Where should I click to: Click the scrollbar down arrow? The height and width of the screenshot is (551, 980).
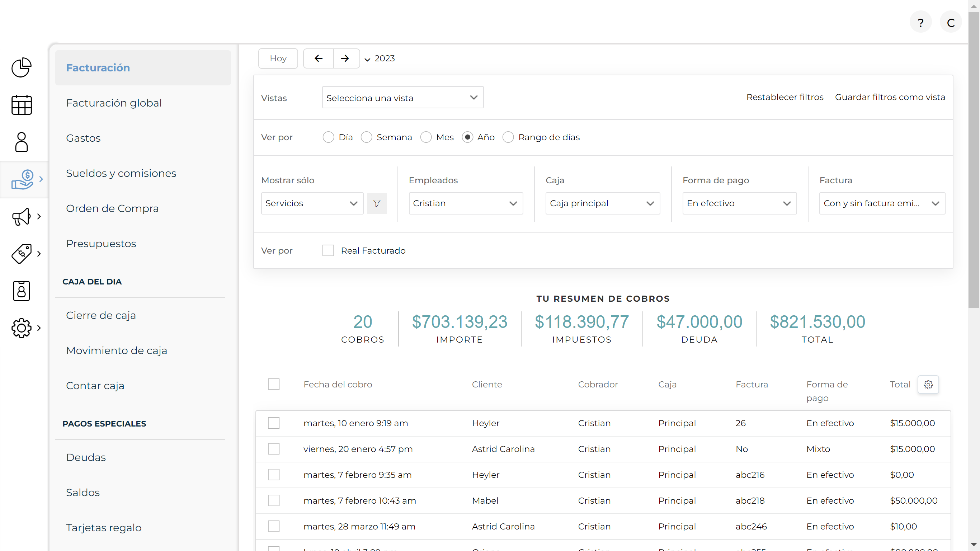(x=974, y=545)
